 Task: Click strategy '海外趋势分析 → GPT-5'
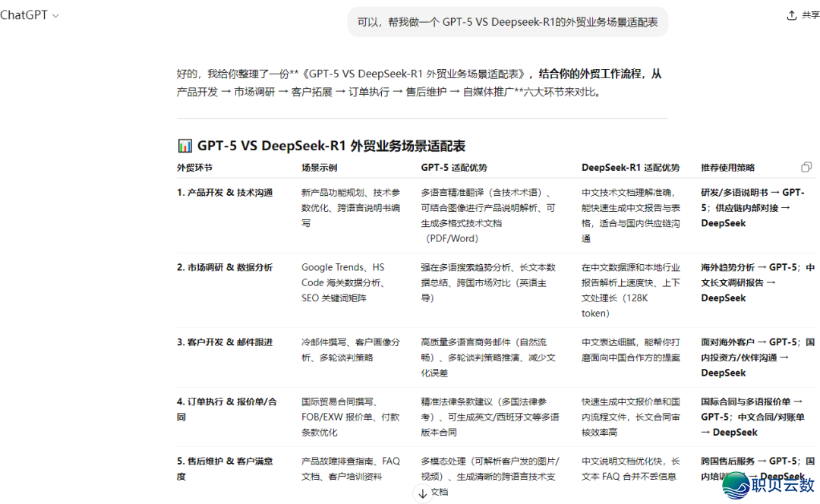[758, 282]
